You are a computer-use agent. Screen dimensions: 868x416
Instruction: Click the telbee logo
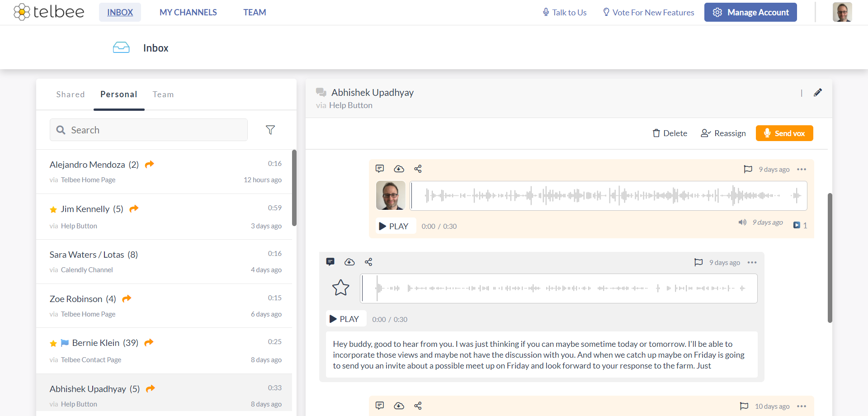point(48,12)
